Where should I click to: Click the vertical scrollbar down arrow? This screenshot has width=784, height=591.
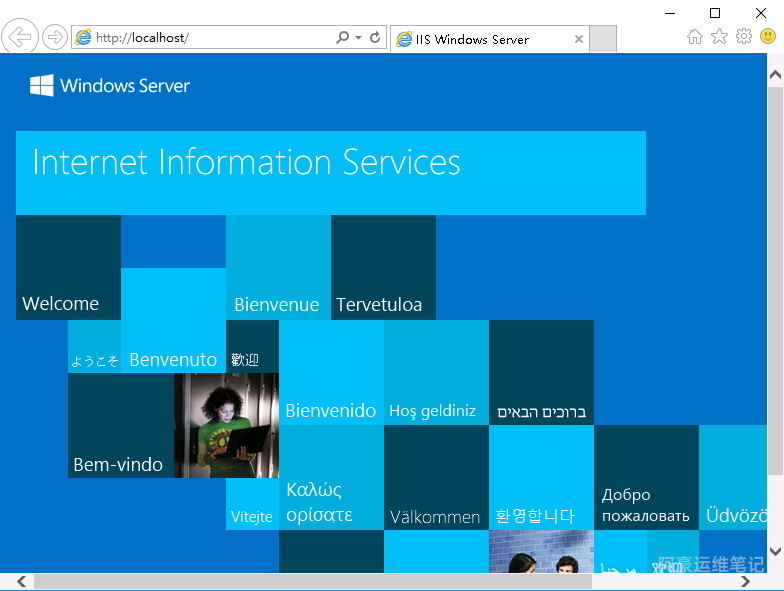click(x=775, y=552)
